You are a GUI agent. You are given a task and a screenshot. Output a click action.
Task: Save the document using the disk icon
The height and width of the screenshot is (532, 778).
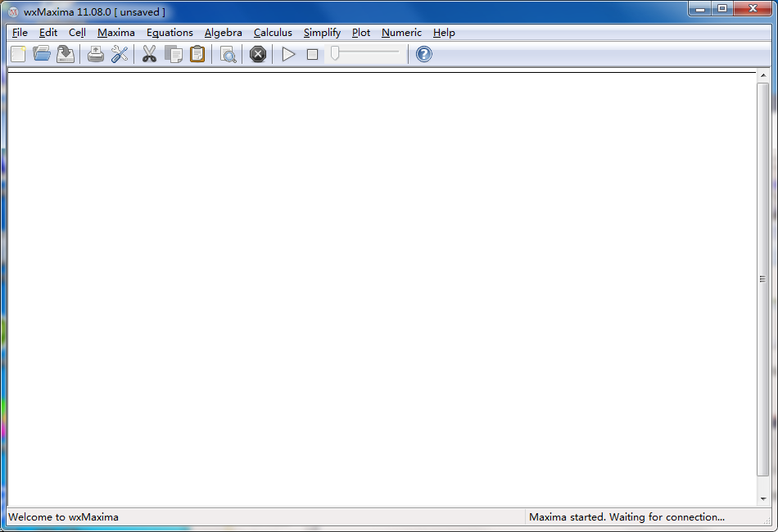point(66,55)
